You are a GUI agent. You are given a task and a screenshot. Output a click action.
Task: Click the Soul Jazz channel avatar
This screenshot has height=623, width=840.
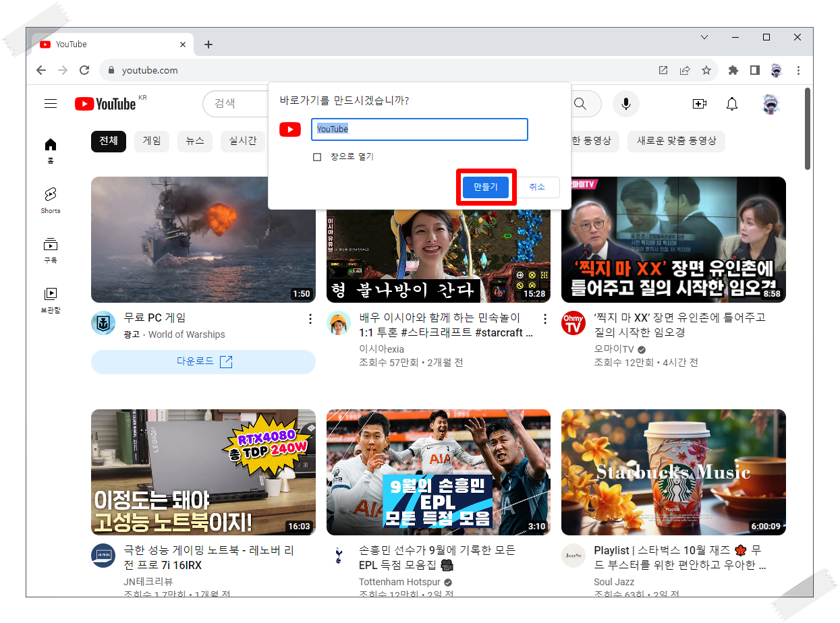[573, 556]
